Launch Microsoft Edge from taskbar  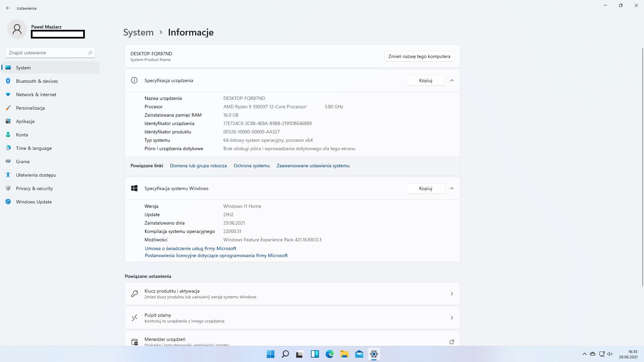329,354
